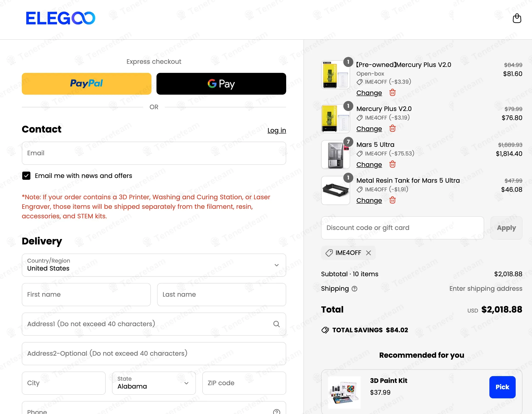Pay with PayPal express checkout
532x414 pixels.
pyautogui.click(x=86, y=84)
